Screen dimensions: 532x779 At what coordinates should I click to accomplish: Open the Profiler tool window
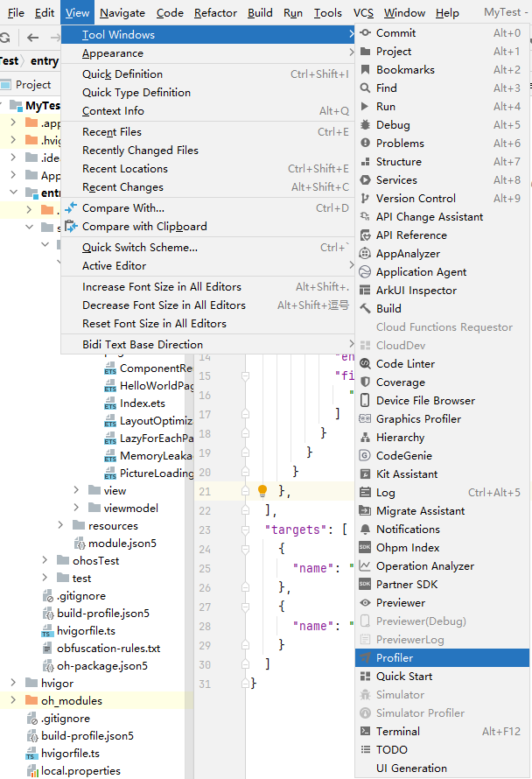point(394,657)
